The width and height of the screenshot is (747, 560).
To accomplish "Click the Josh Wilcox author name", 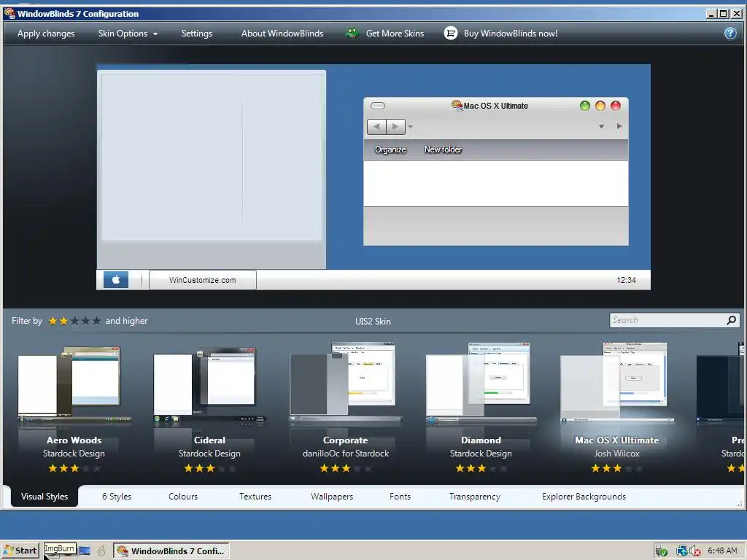I will (616, 454).
